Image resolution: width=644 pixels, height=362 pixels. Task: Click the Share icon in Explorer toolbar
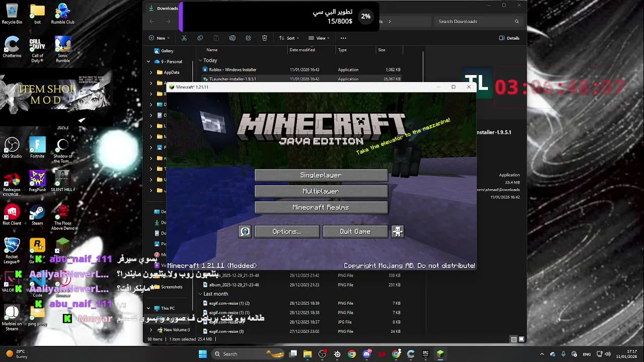(249, 38)
